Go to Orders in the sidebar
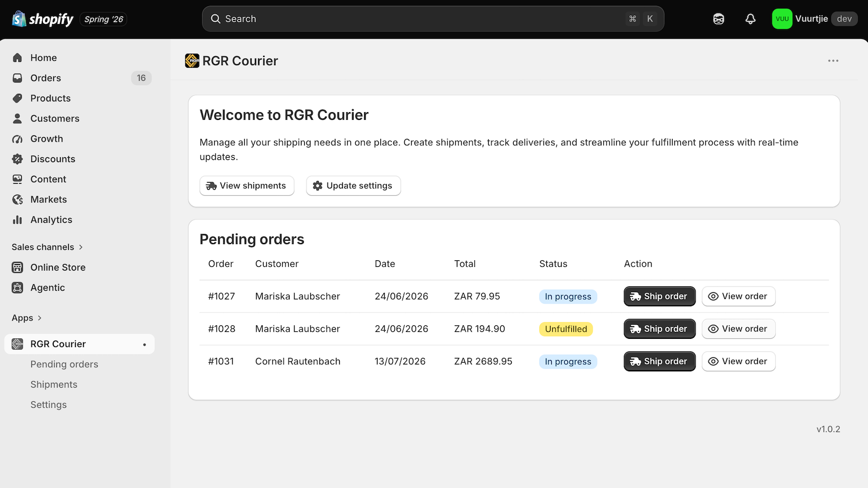Viewport: 868px width, 488px height. click(79, 78)
